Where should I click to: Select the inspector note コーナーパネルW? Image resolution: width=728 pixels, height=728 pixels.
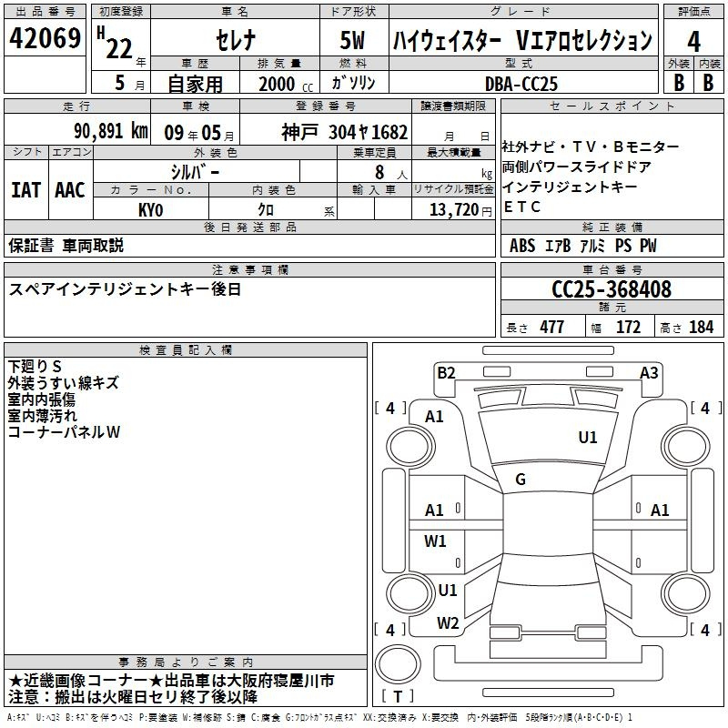[64, 433]
